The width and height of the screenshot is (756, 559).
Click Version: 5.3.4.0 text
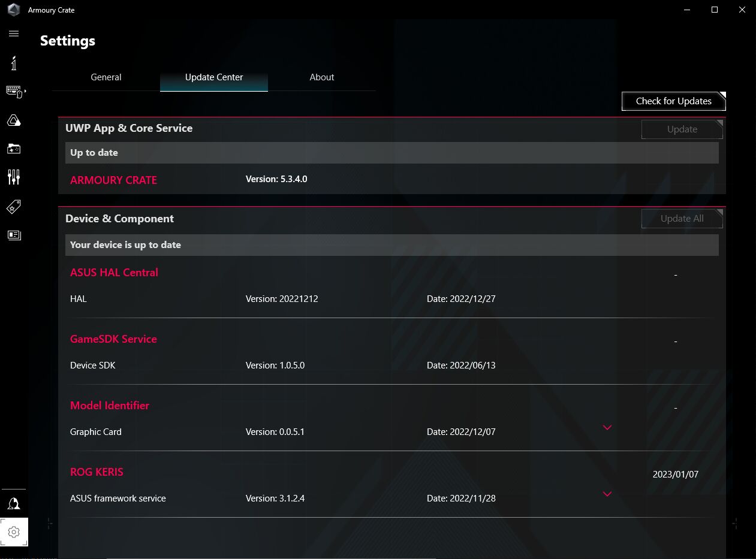(276, 179)
